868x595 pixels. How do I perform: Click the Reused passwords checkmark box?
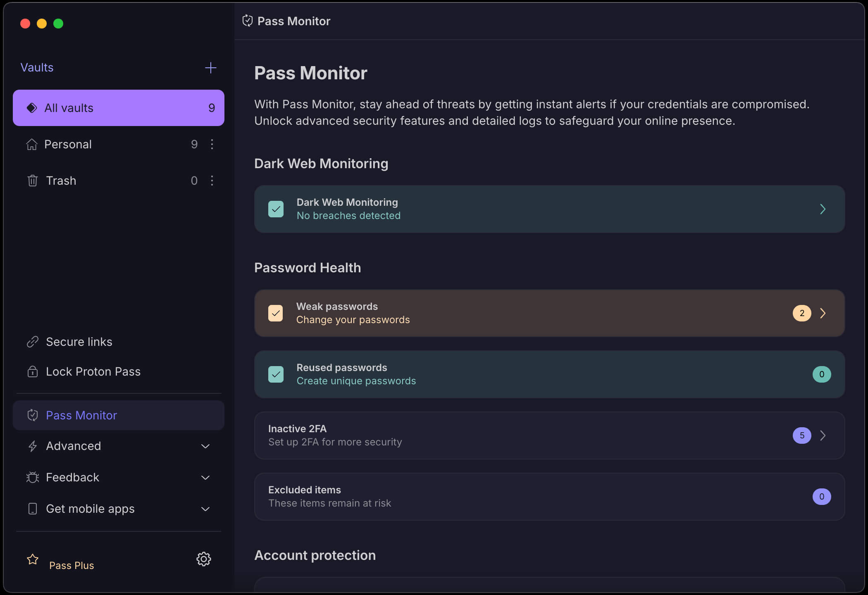[276, 374]
